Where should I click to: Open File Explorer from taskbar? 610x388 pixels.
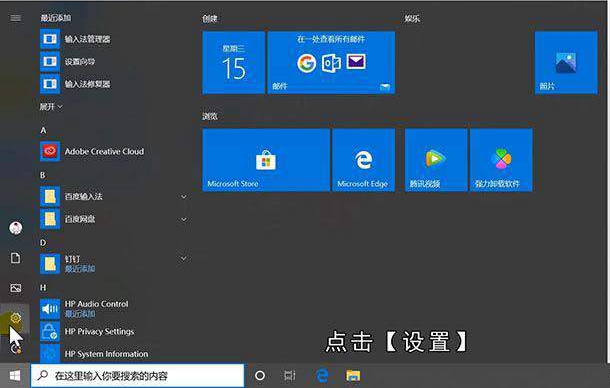click(x=353, y=376)
